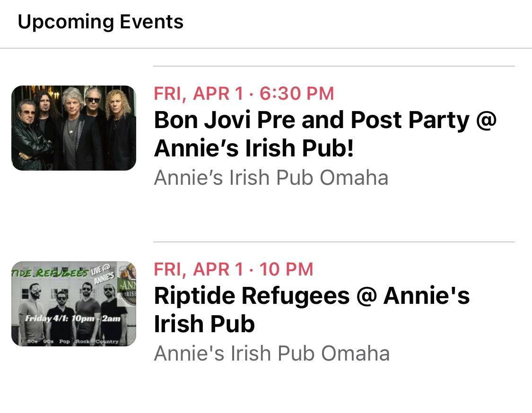Tap "Friday 4/1: 10pm - 2am" flyer text
532x413 pixels.
pos(73,318)
